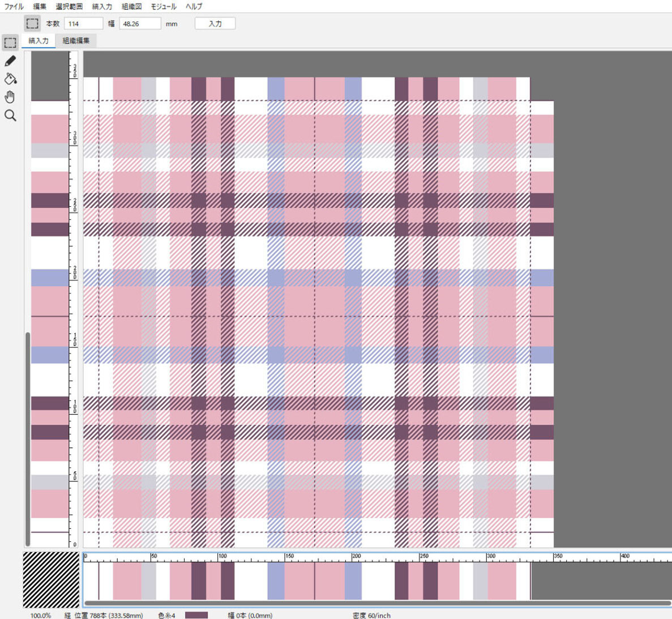
Task: Open the 縞入力 menu in menu bar
Action: click(102, 6)
